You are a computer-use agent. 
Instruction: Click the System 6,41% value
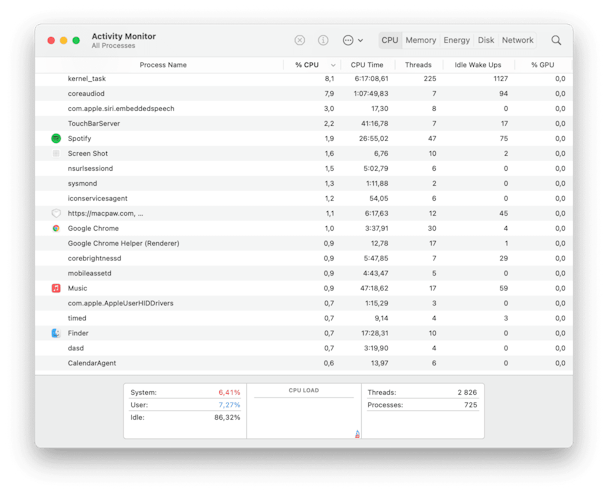point(229,392)
